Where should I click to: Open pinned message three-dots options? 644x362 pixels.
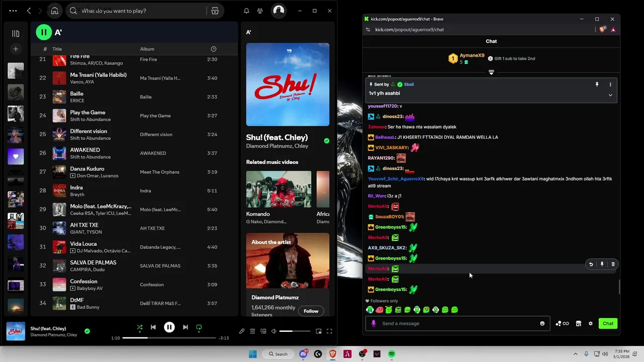pyautogui.click(x=610, y=84)
